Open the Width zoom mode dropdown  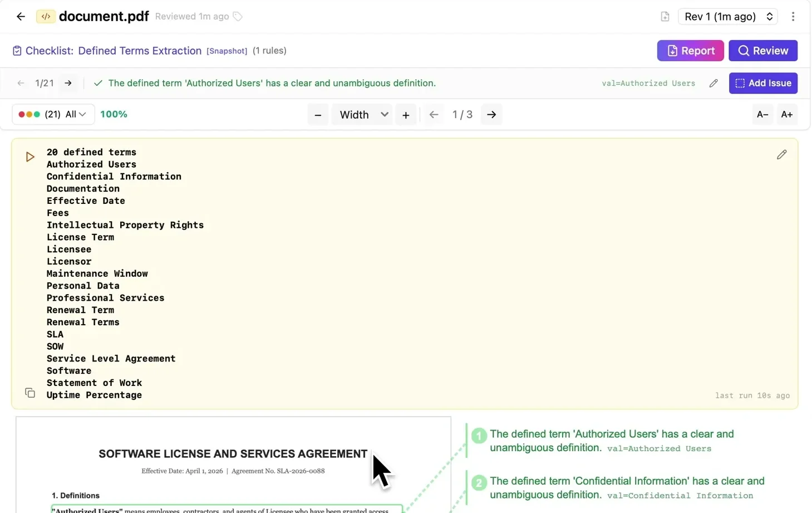[362, 114]
